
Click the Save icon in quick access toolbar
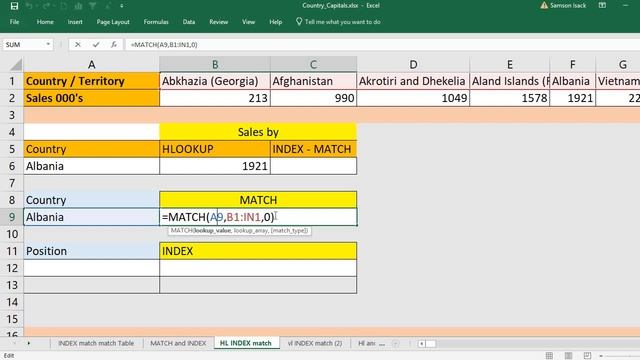point(14,6)
